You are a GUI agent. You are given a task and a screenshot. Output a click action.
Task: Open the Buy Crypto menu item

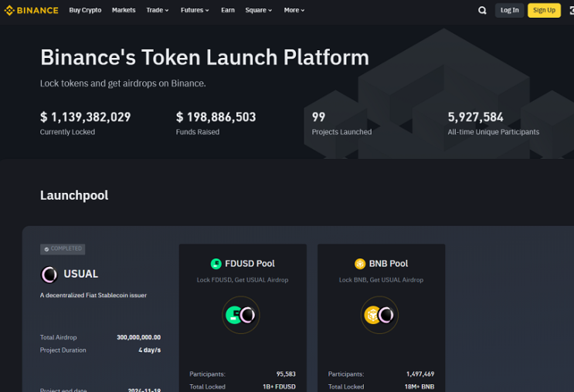coord(85,10)
